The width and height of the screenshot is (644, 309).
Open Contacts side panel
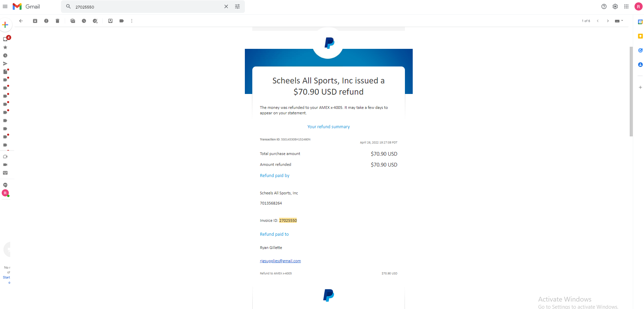[x=640, y=65]
